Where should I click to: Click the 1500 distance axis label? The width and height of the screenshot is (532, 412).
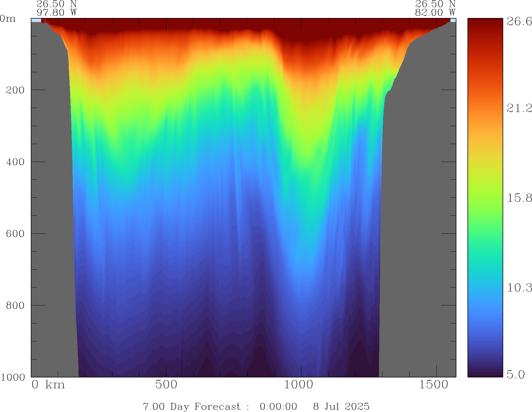[x=434, y=385]
